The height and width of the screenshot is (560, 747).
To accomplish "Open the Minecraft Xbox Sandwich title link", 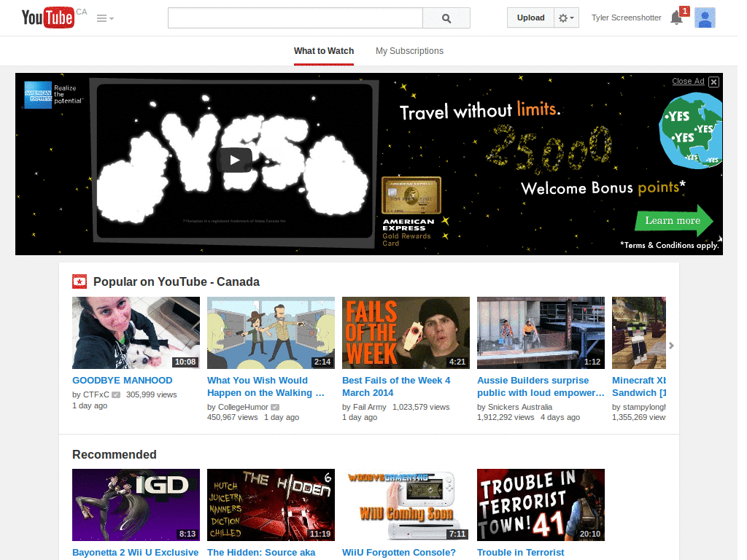I will pyautogui.click(x=639, y=386).
